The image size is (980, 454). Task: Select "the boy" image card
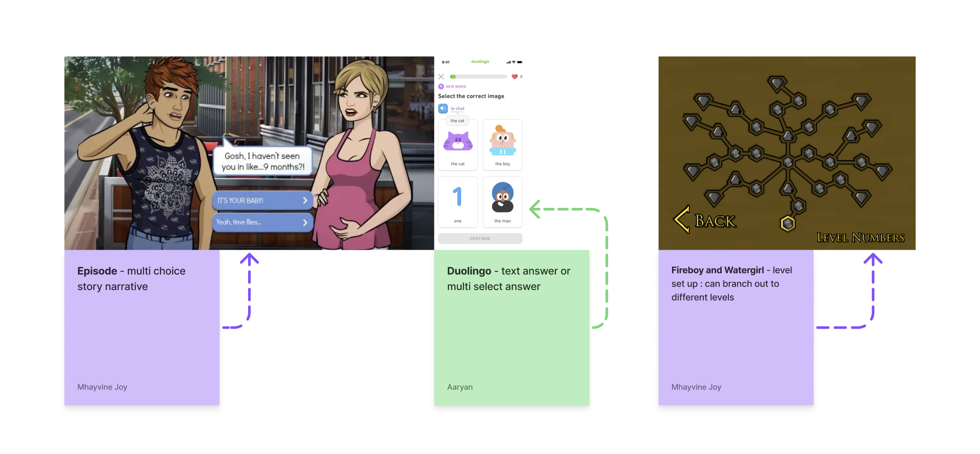click(x=502, y=145)
